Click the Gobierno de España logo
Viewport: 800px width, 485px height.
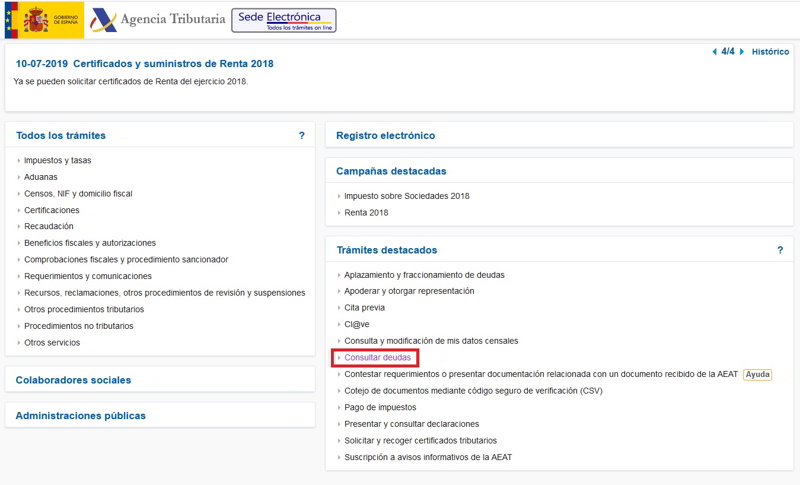click(44, 20)
